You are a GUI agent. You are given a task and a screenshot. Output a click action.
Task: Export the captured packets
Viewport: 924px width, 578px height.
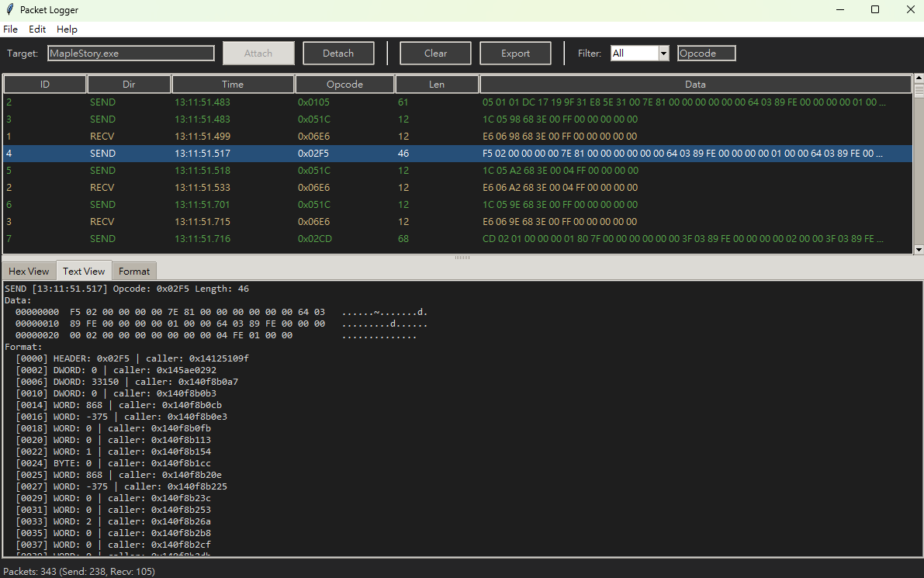click(516, 53)
